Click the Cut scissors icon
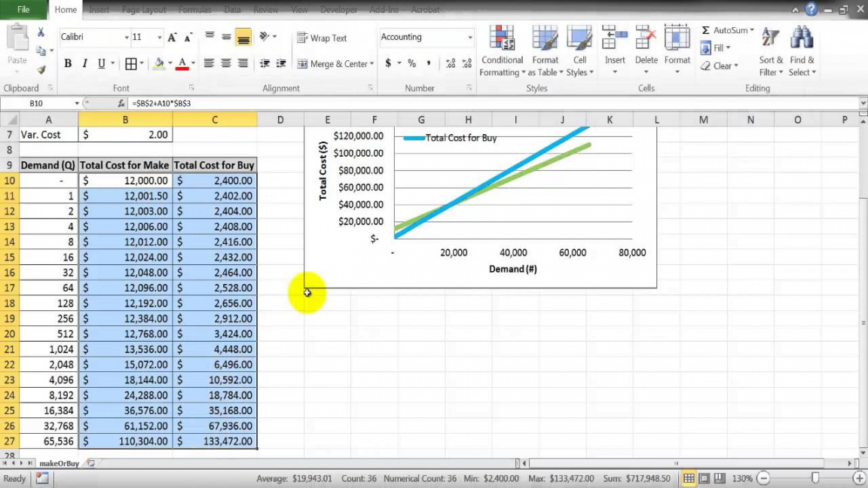The width and height of the screenshot is (868, 488). tap(41, 32)
